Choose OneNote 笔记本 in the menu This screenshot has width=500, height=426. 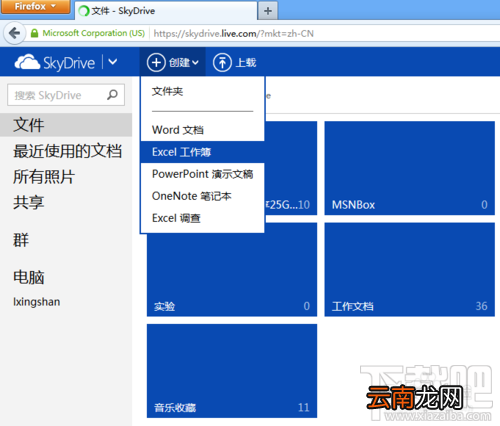pyautogui.click(x=203, y=196)
